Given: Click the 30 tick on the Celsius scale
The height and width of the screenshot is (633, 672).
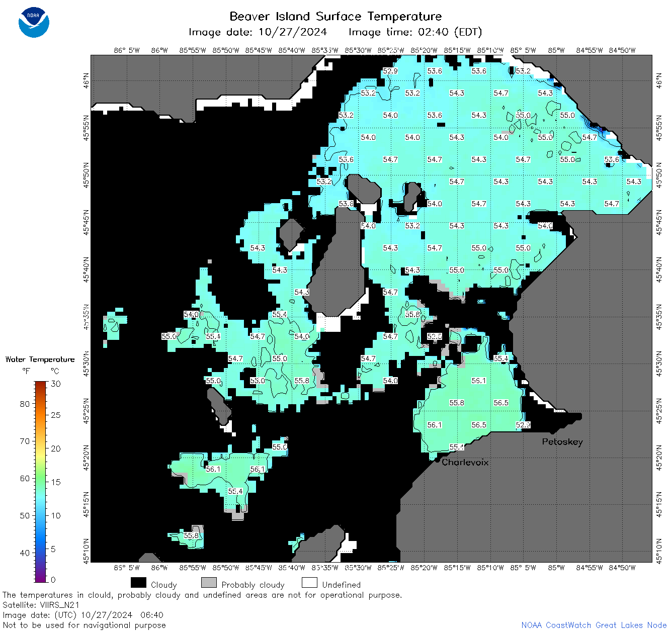Looking at the screenshot, I should pos(56,384).
